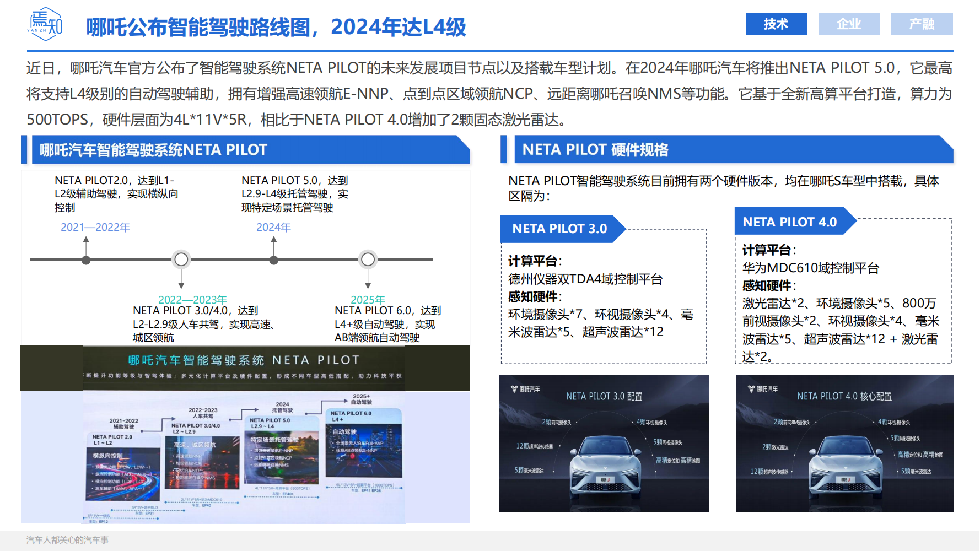This screenshot has width=980, height=551.
Task: Click the footer text 汽车人都关心的汽车事
Action: pyautogui.click(x=67, y=540)
